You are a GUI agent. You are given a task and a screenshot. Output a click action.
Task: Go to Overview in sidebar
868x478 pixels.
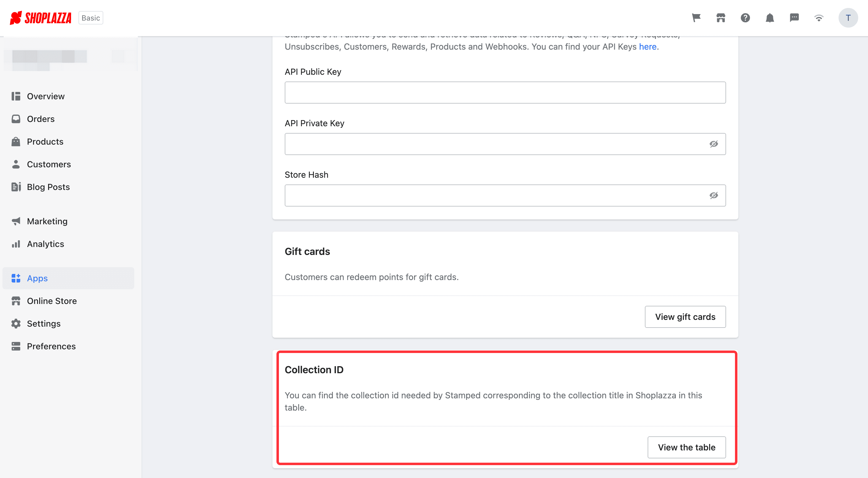coord(68,96)
